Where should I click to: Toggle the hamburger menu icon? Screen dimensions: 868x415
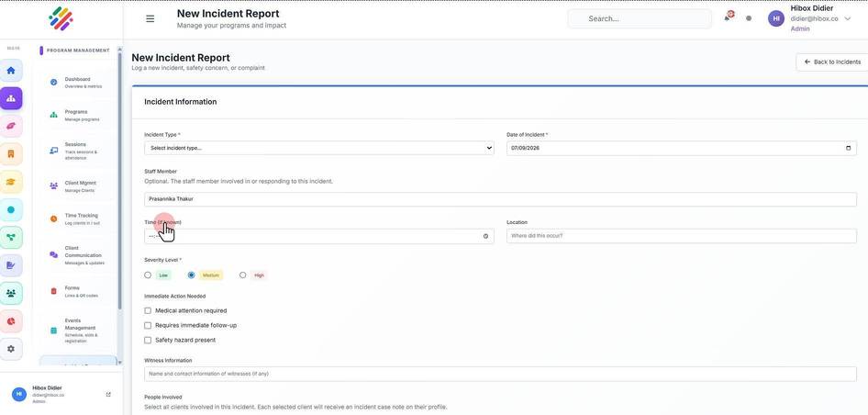pyautogui.click(x=150, y=18)
